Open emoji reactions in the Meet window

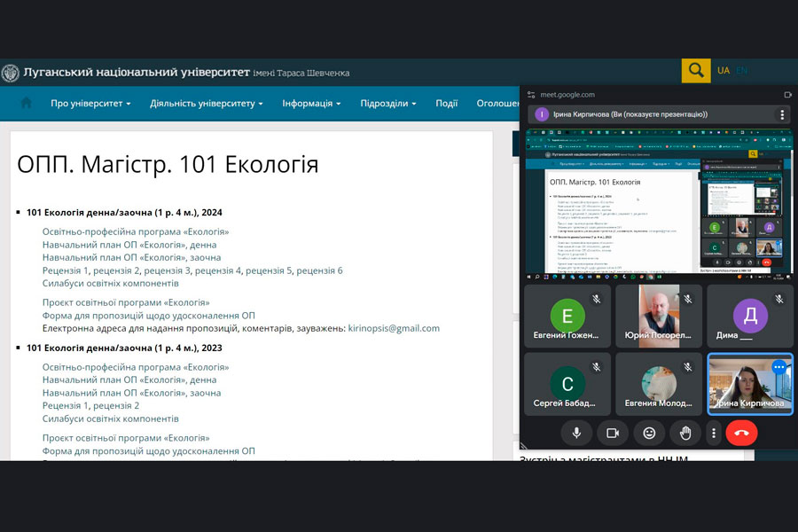coord(649,433)
